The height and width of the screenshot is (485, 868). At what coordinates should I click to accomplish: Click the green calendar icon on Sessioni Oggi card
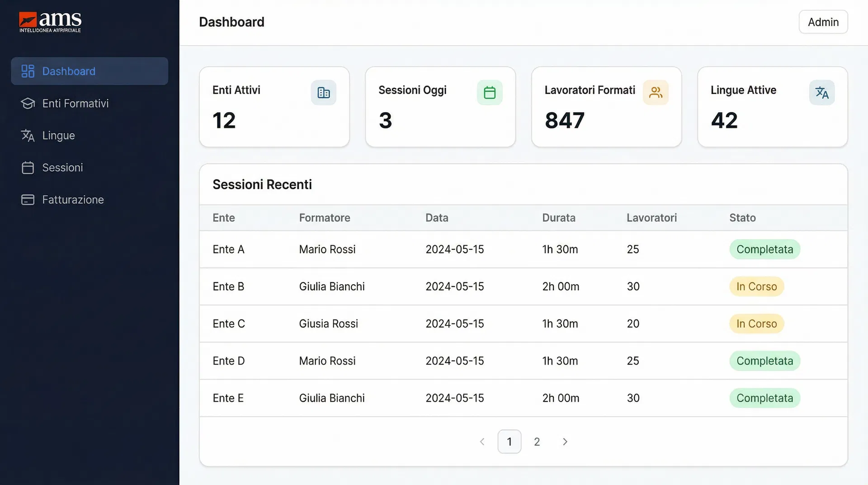pyautogui.click(x=489, y=93)
